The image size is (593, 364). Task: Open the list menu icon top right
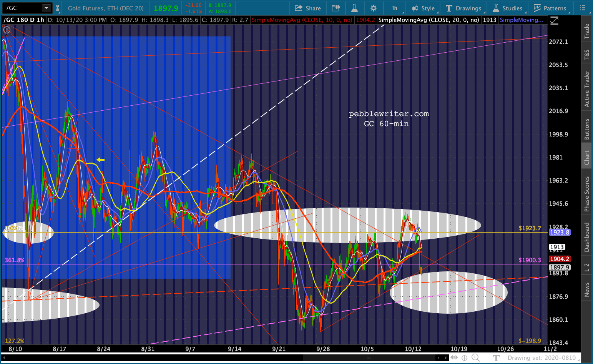click(x=583, y=8)
